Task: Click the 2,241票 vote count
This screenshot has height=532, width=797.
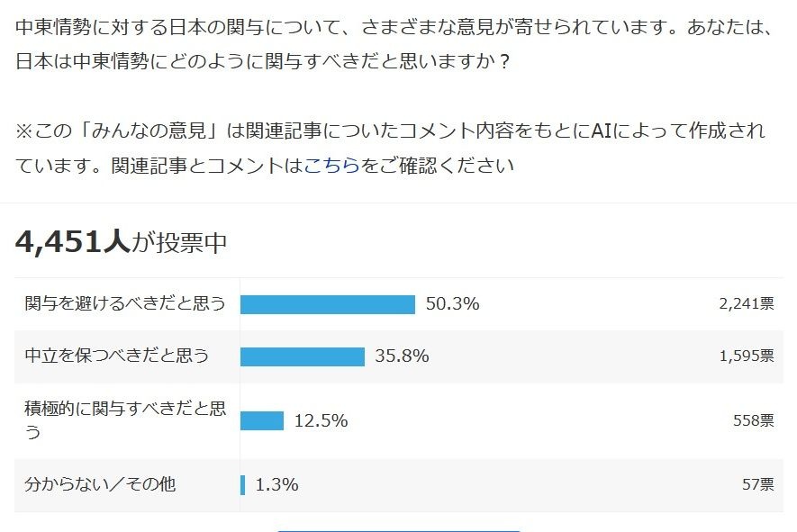Action: [746, 304]
